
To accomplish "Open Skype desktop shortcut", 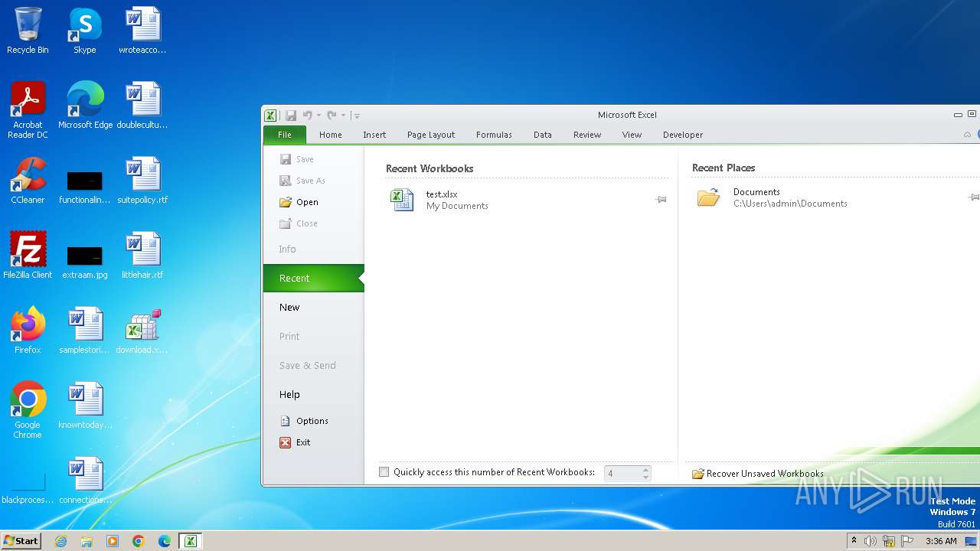I will (85, 31).
